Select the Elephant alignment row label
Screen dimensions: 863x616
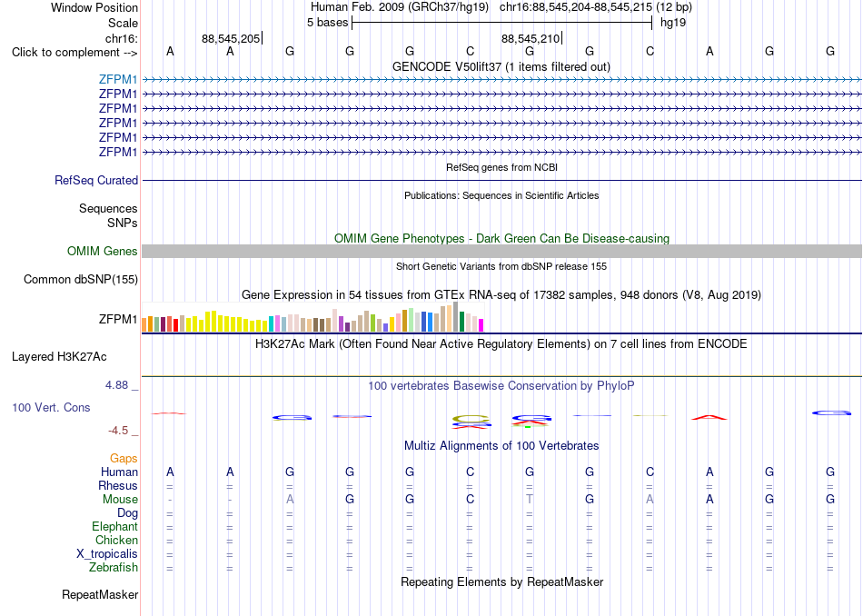pos(114,526)
